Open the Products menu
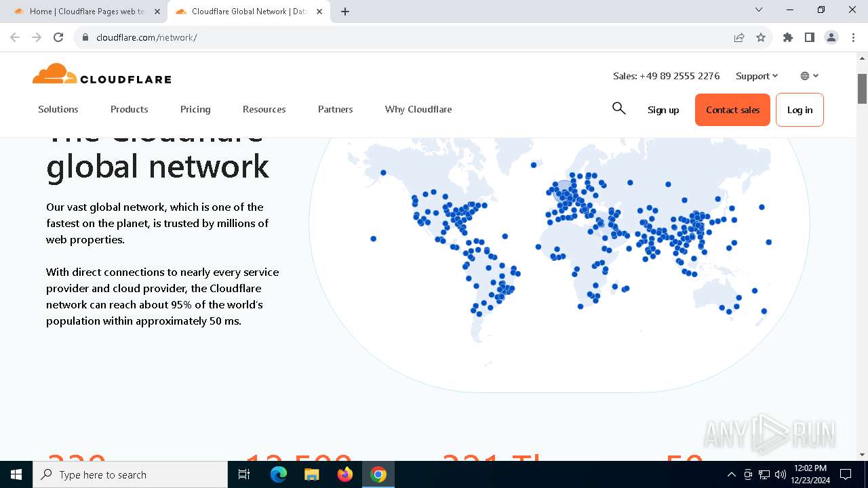This screenshot has width=868, height=488. coord(130,109)
